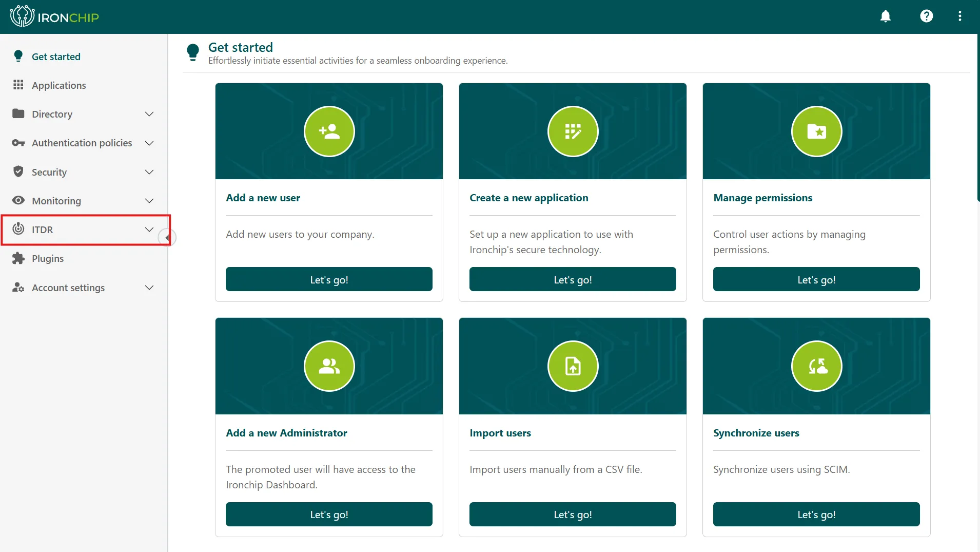Click the ITDR sidebar icon

pos(18,229)
